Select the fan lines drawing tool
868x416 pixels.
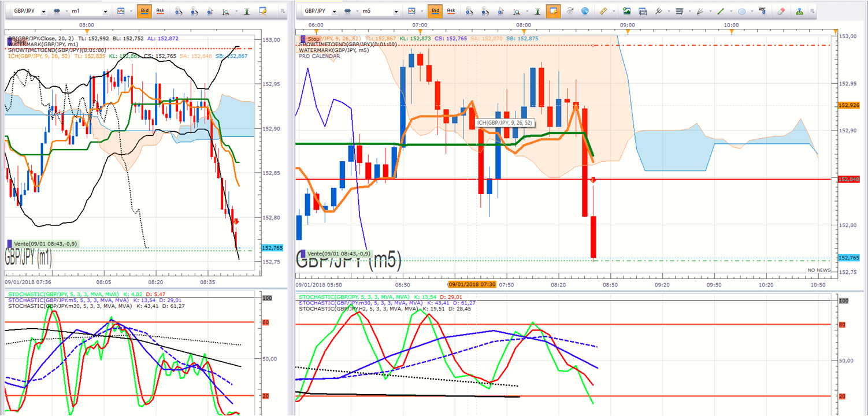point(700,11)
